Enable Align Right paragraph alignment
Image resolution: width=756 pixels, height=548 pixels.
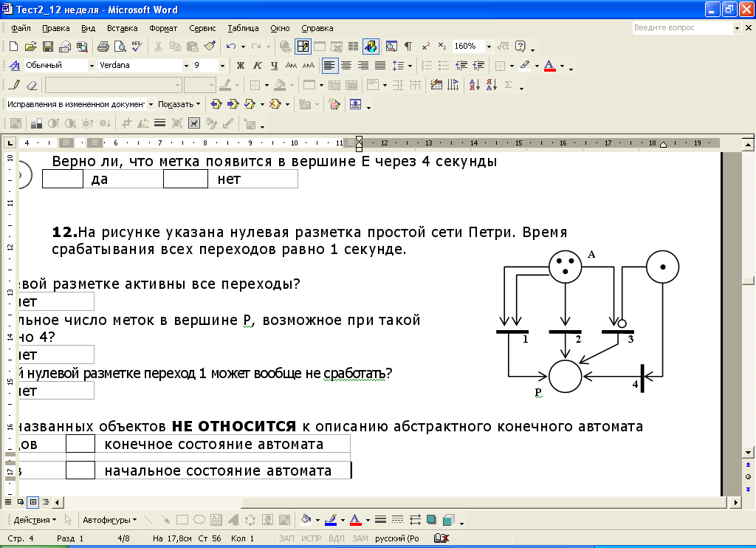click(x=363, y=66)
